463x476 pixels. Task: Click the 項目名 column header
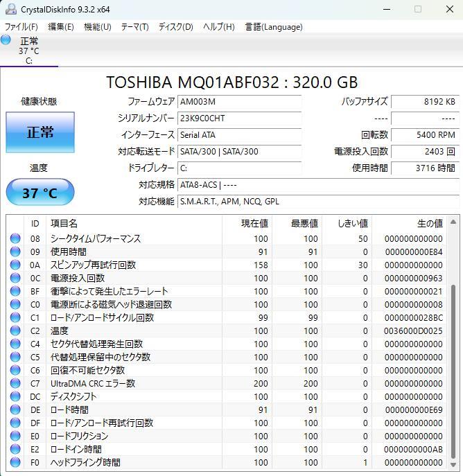click(134, 224)
